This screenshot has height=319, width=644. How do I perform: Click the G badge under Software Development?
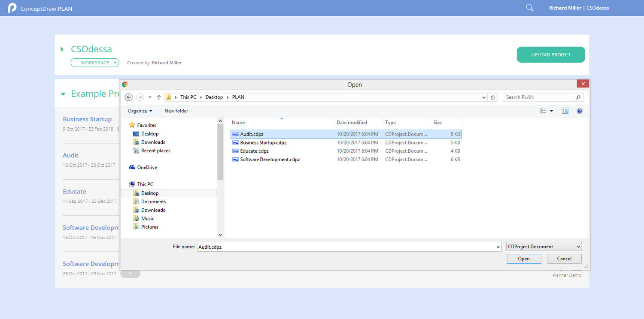[x=130, y=274]
